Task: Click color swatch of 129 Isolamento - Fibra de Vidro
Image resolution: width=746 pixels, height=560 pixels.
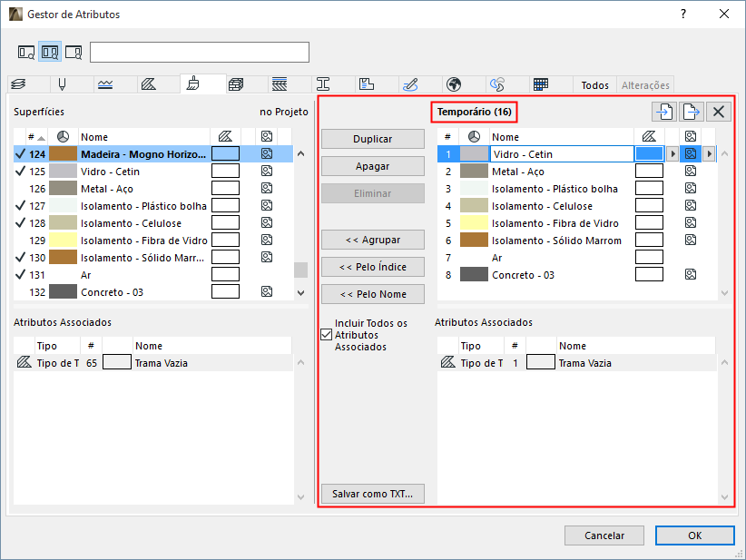Action: 63,241
